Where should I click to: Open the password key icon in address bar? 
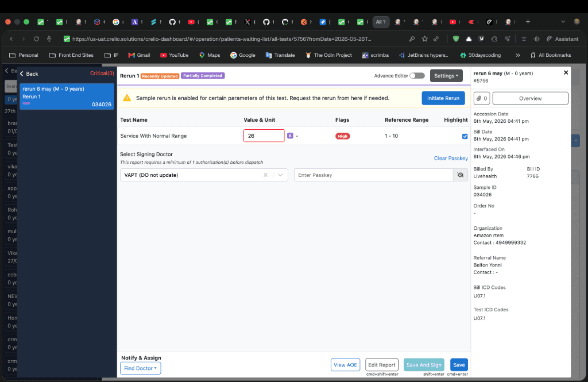pyautogui.click(x=412, y=38)
